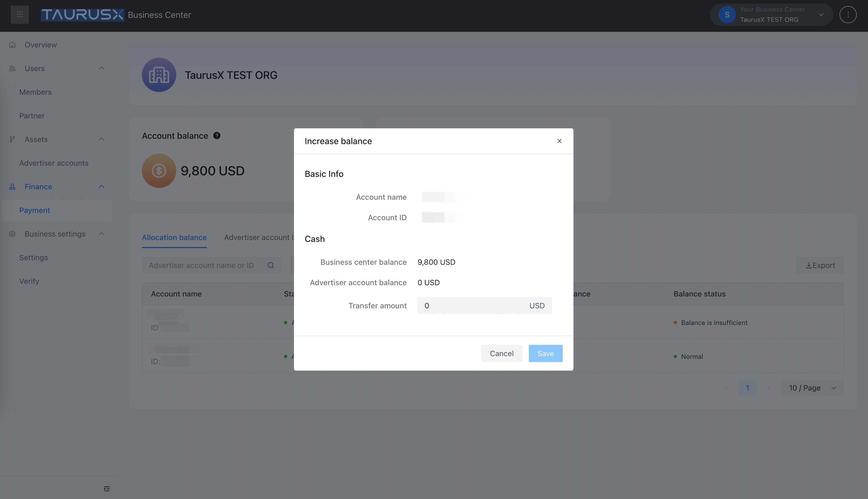The width and height of the screenshot is (868, 499).
Task: Switch to the Advertiser account tab
Action: pyautogui.click(x=258, y=237)
